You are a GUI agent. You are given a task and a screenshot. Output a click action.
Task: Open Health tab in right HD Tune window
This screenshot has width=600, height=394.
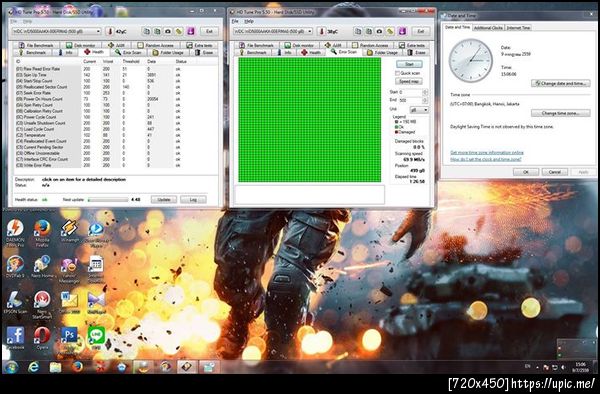tap(310, 52)
